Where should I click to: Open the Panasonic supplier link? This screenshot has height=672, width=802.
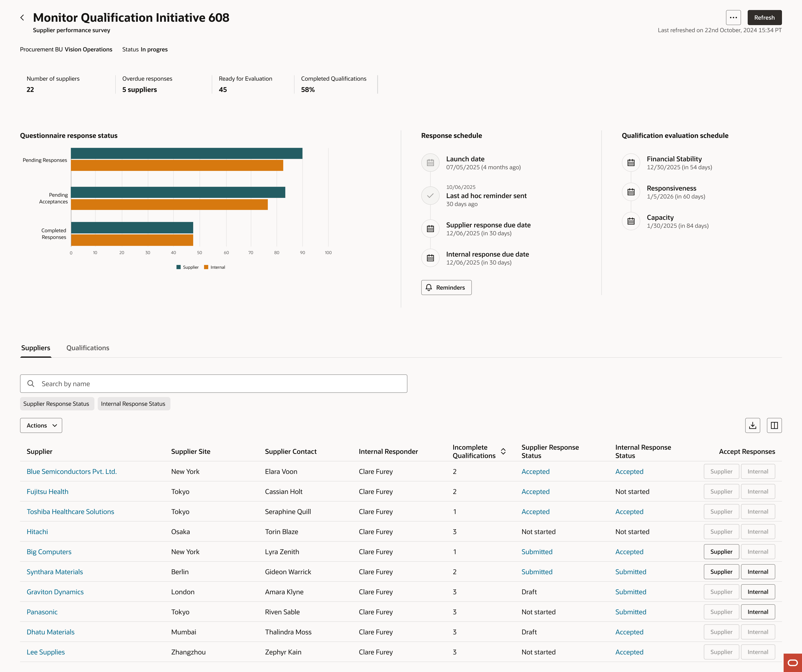point(42,612)
